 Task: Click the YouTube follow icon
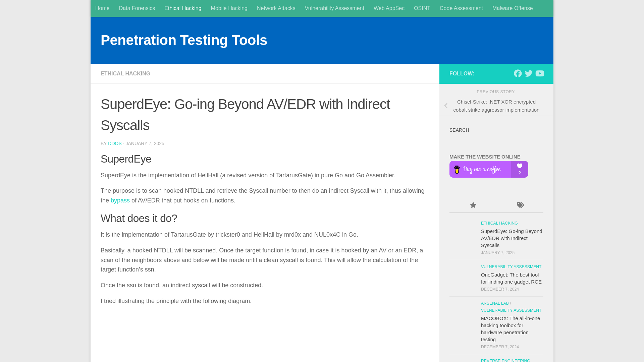(540, 73)
